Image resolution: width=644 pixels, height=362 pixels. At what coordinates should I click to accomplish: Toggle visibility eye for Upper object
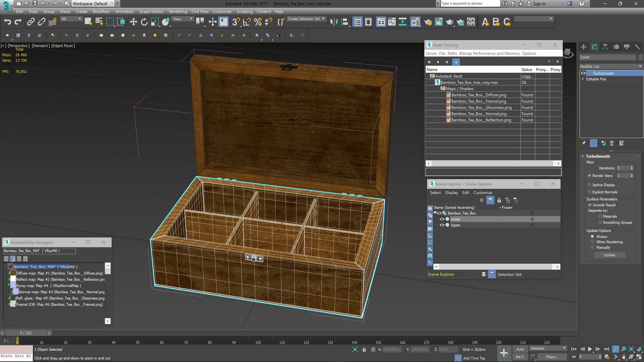tap(442, 225)
